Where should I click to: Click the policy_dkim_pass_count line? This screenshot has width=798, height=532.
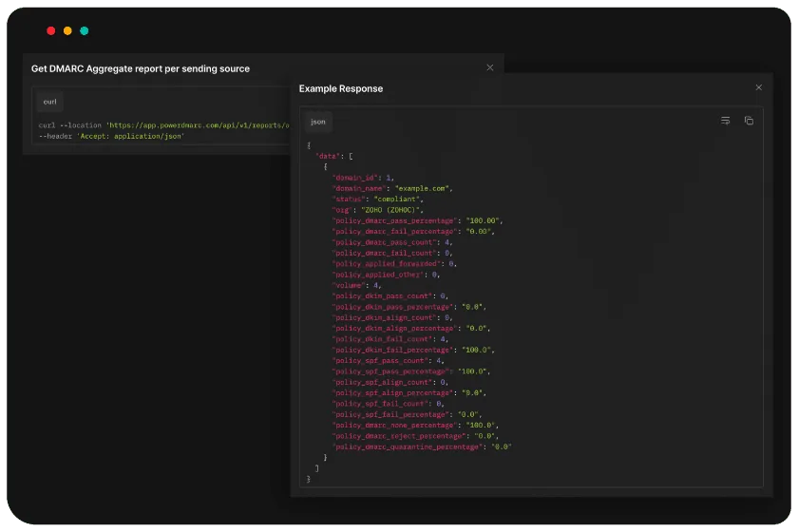[390, 295]
